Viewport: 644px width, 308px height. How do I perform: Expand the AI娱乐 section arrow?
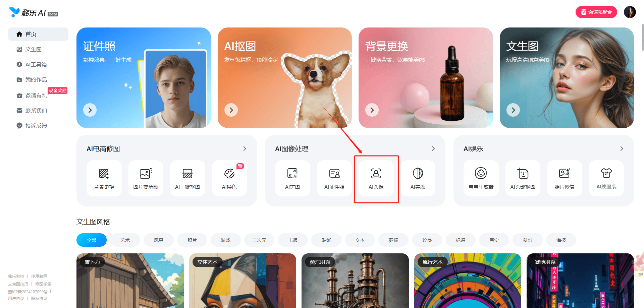point(622,148)
